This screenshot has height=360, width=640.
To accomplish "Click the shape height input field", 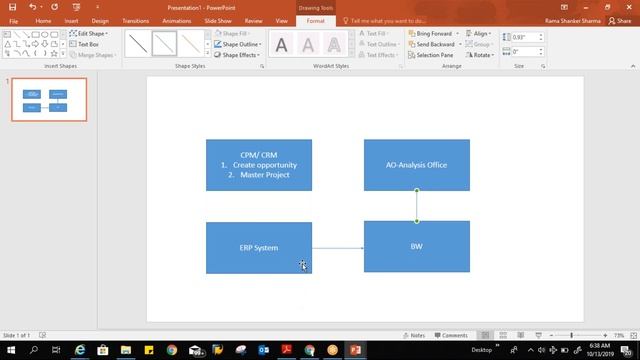I will [x=524, y=37].
